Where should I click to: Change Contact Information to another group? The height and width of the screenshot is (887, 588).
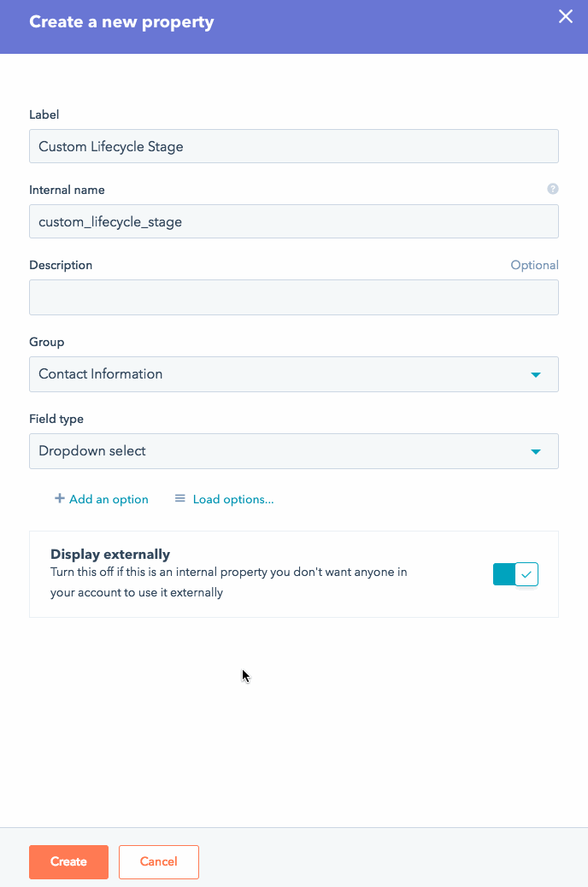click(294, 374)
